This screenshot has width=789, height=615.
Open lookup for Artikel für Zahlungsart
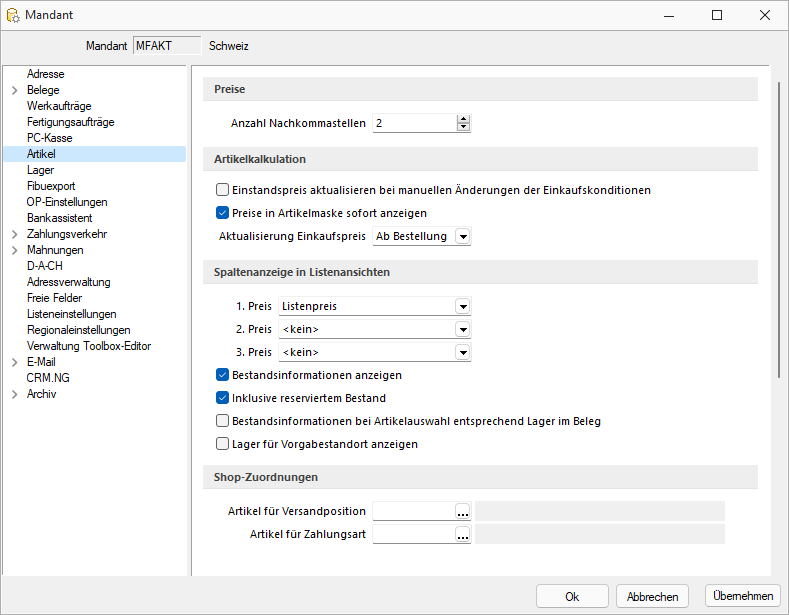[462, 534]
